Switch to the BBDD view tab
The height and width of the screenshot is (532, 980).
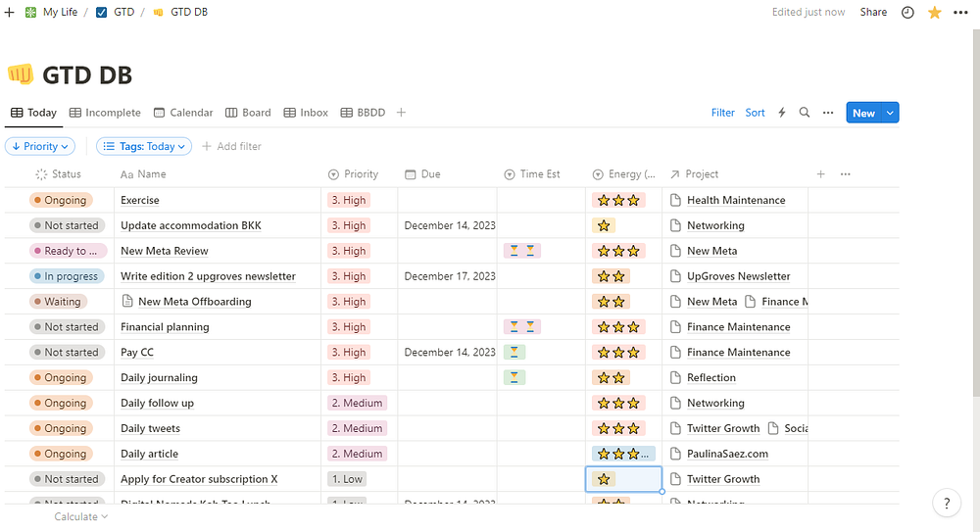pos(363,113)
